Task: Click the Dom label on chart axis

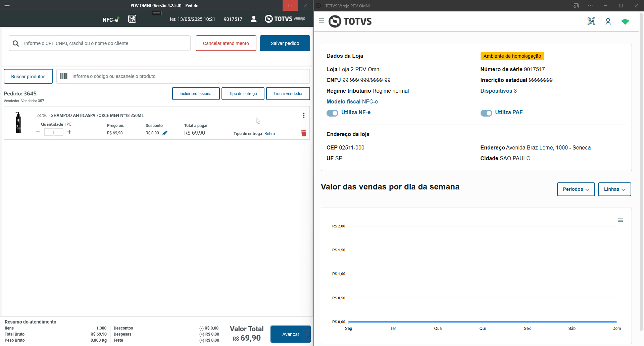Action: tap(616, 329)
